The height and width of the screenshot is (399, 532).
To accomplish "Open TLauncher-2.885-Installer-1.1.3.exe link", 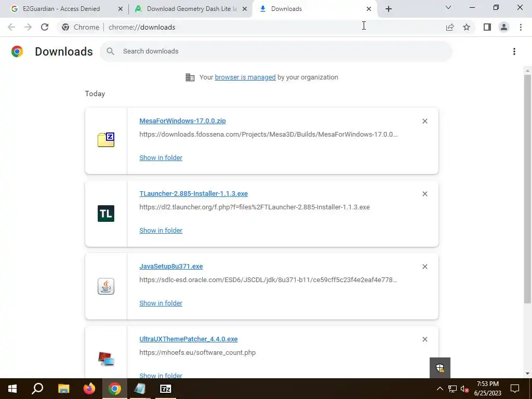I will coord(193,193).
